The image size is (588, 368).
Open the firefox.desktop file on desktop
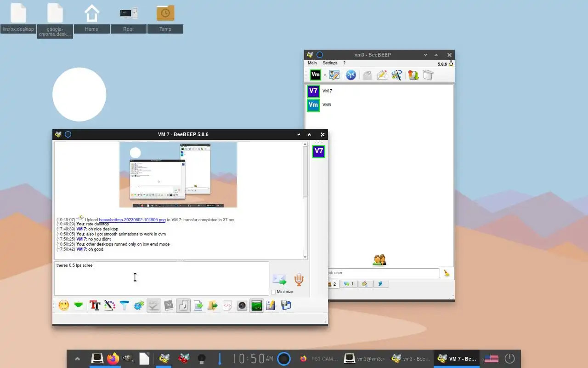[x=18, y=18]
